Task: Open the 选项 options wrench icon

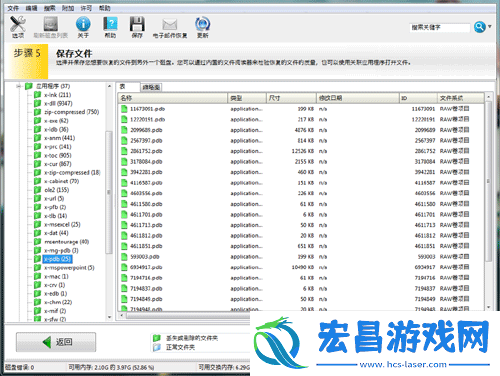Action: [18, 24]
